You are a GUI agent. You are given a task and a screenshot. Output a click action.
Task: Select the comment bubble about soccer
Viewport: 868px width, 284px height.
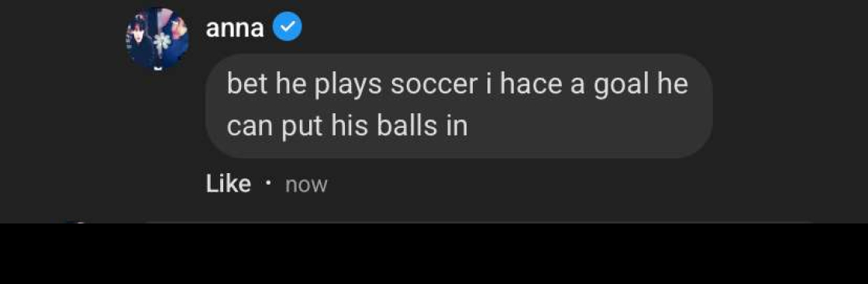[x=458, y=106]
